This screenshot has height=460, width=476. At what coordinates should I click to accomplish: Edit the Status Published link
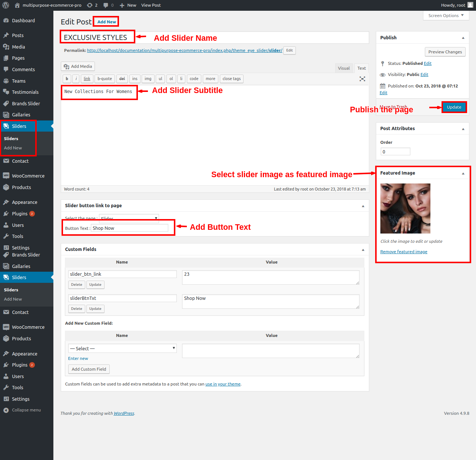click(x=427, y=63)
